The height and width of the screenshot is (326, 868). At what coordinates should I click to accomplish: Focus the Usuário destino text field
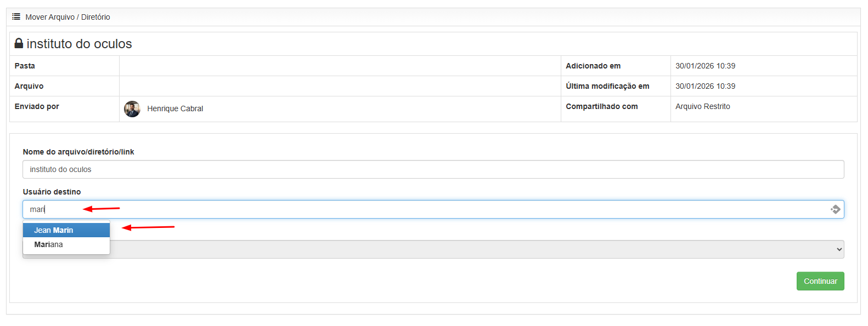(x=433, y=209)
